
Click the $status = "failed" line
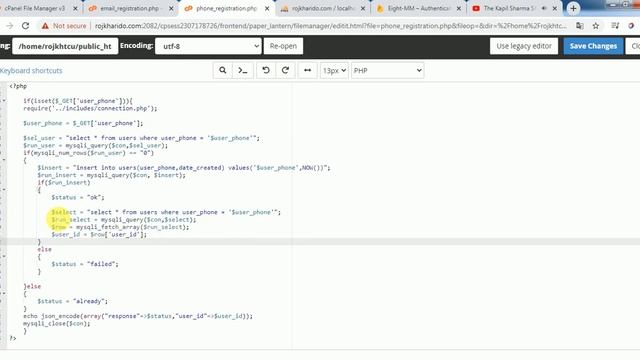[84, 264]
